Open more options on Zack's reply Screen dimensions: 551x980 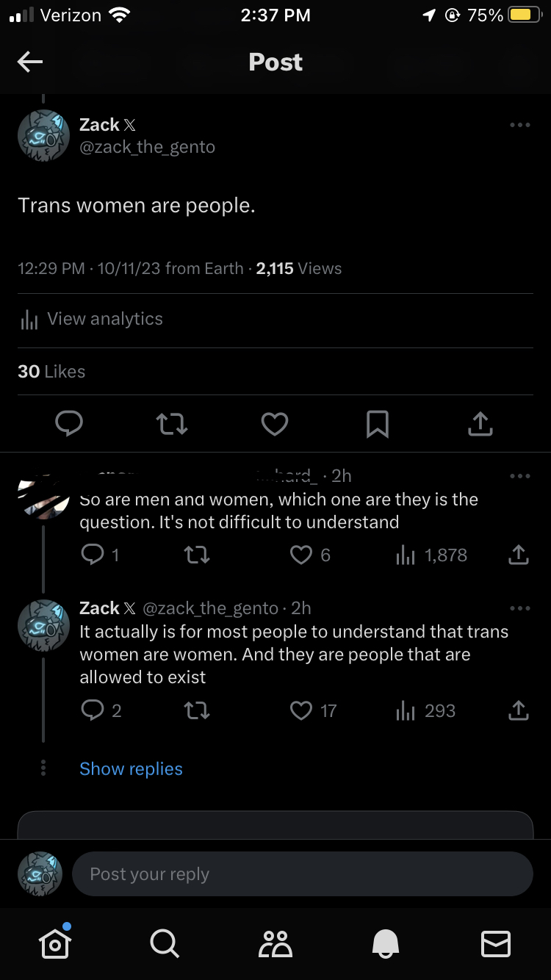pyautogui.click(x=519, y=608)
